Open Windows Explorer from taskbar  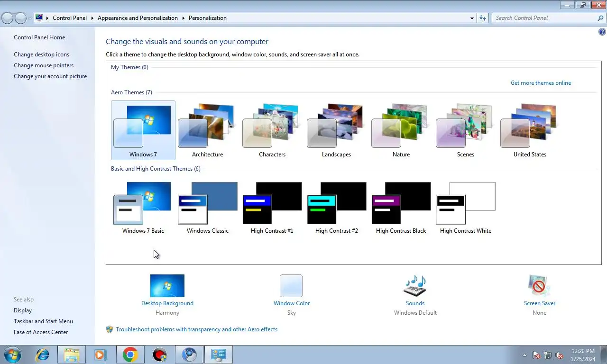click(72, 355)
